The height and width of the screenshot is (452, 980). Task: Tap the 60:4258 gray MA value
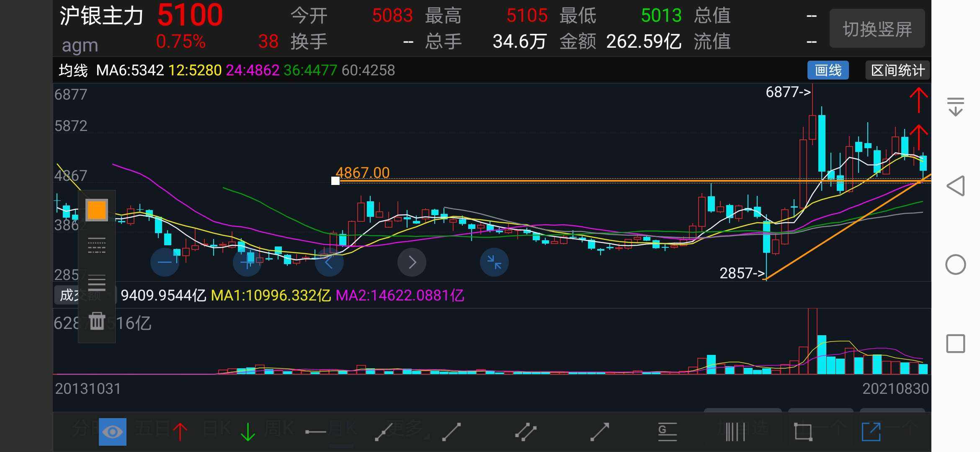click(368, 70)
